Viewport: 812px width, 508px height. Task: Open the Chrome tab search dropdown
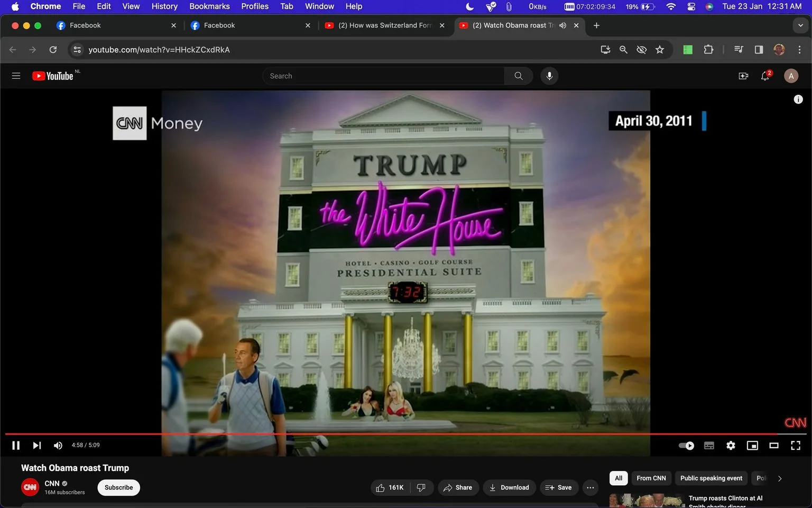pyautogui.click(x=800, y=25)
